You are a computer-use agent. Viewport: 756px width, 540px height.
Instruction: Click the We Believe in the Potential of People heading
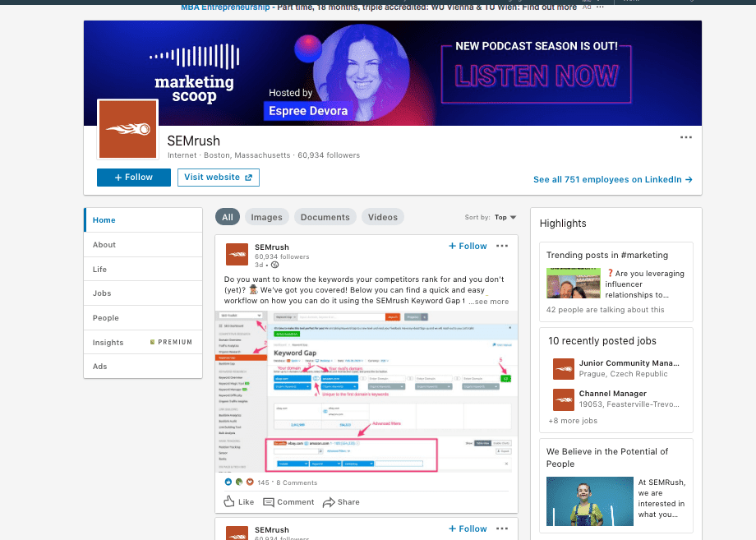(607, 458)
